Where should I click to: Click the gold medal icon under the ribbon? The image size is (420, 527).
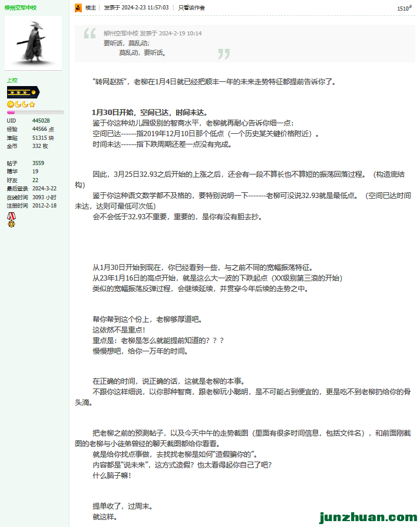(x=11, y=225)
